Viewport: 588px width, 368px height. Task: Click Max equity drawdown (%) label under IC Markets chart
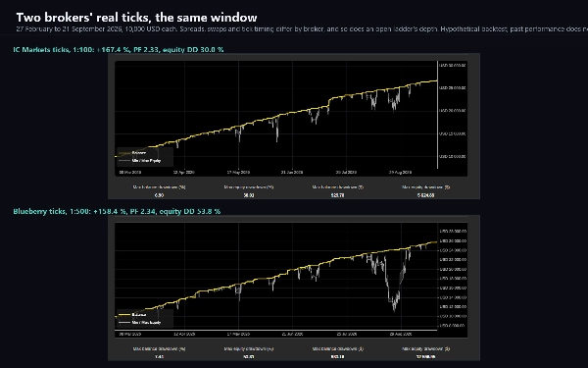[249, 187]
